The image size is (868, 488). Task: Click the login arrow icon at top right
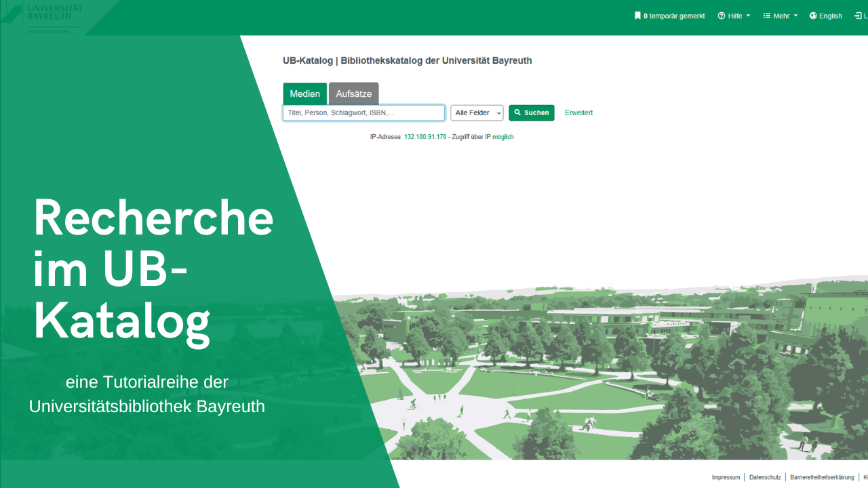(858, 16)
